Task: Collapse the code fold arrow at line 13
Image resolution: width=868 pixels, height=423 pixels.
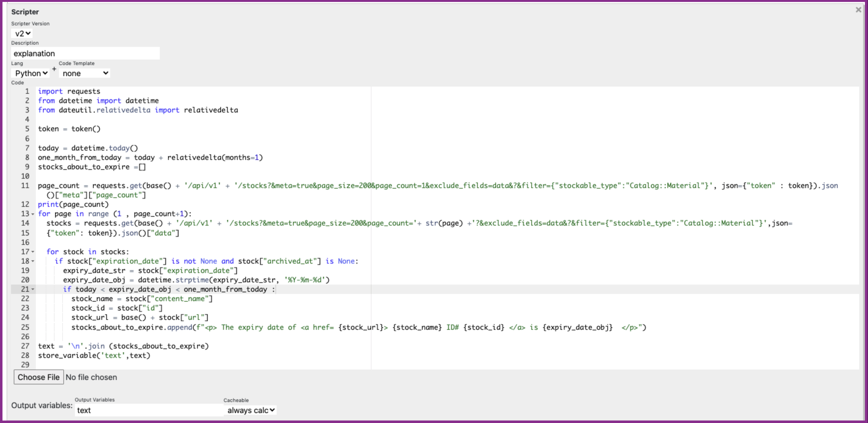Action: point(33,214)
